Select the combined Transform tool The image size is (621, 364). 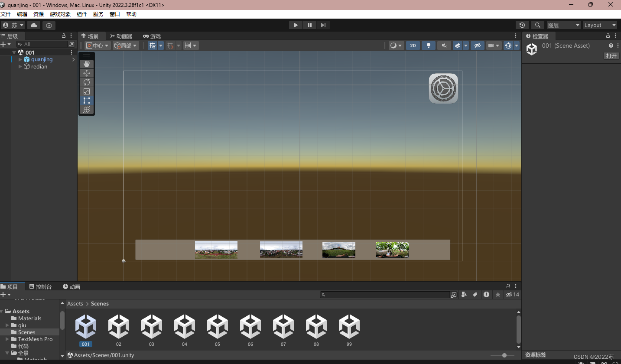point(87,110)
